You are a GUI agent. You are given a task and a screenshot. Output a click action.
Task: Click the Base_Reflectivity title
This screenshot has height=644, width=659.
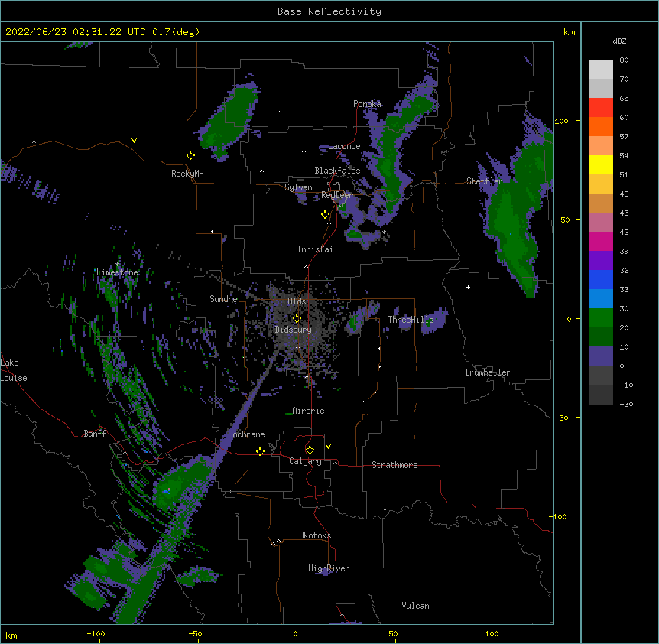[329, 11]
